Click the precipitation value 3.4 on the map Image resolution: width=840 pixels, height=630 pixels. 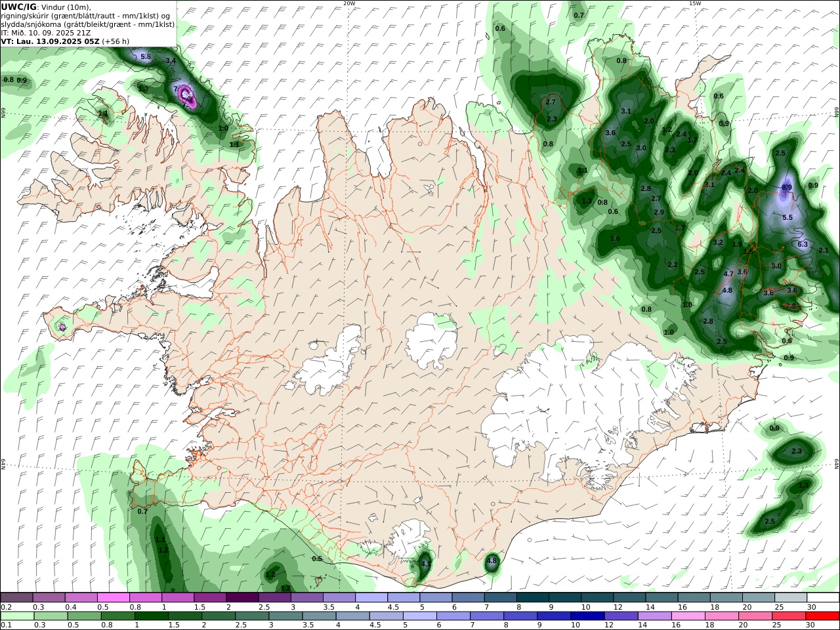point(171,60)
